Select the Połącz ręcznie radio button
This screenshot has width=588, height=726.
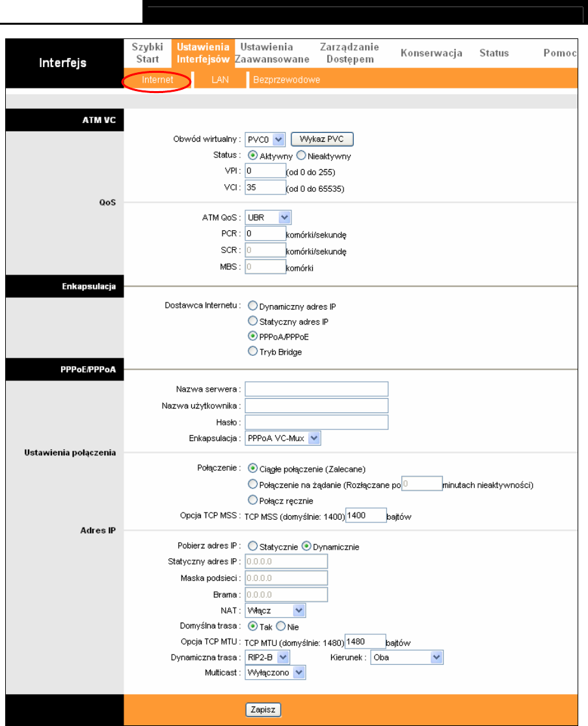pos(252,500)
